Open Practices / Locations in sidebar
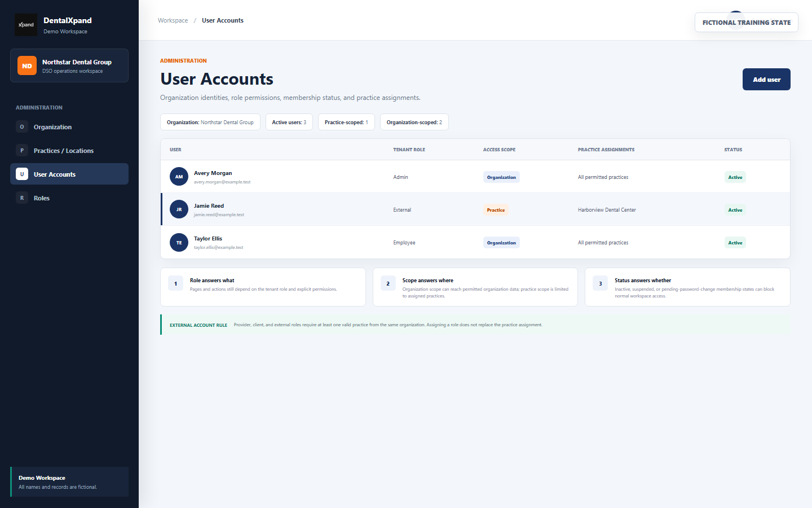The image size is (812, 508). pyautogui.click(x=69, y=151)
